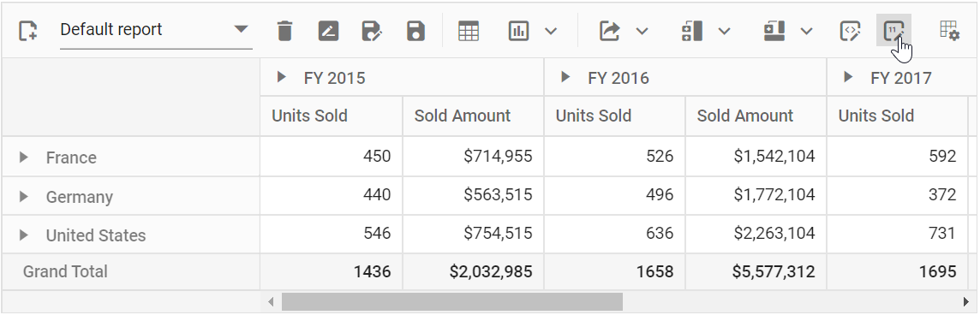This screenshot has width=980, height=315.
Task: Expand the FY 2016 column header
Action: tap(565, 77)
